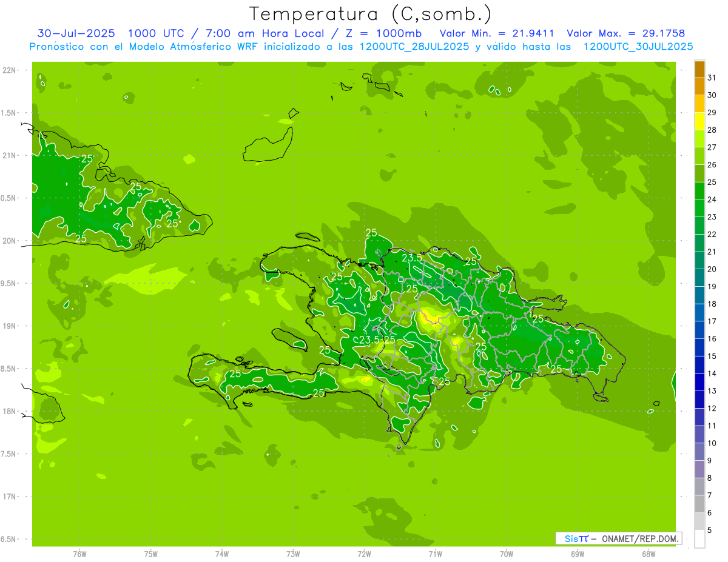Select the 72W longitude axis label
728x562 pixels.
(364, 554)
